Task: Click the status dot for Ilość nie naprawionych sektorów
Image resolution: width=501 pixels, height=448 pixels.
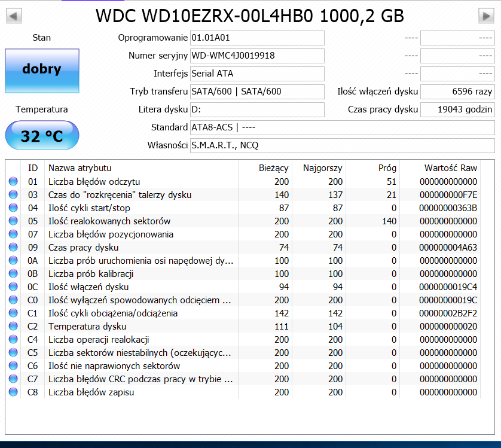Action: tap(13, 366)
